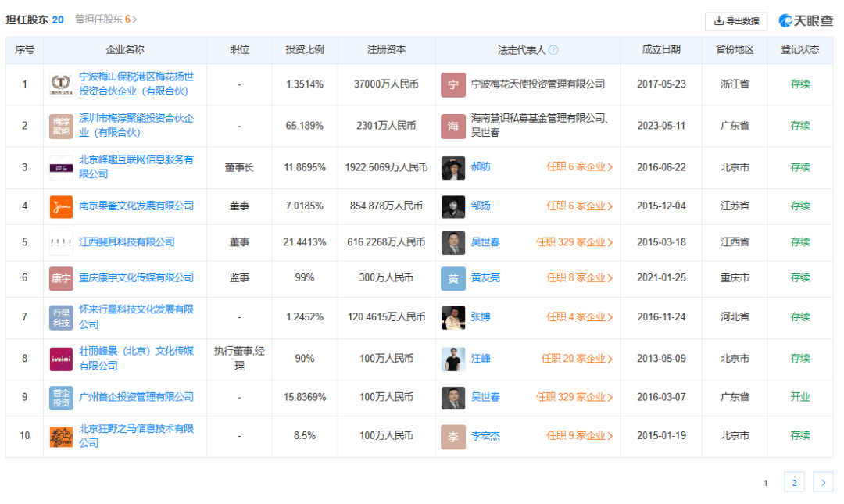
Task: Click next page arrow in pagination
Action: tap(822, 483)
